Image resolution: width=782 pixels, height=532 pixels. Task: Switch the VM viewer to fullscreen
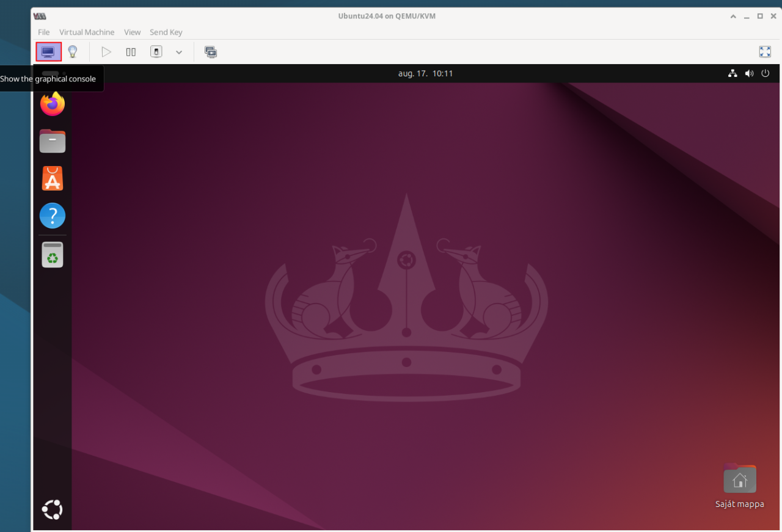pos(765,52)
